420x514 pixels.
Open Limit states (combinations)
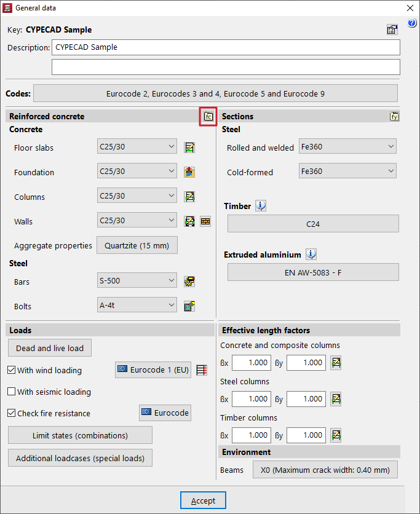(80, 435)
